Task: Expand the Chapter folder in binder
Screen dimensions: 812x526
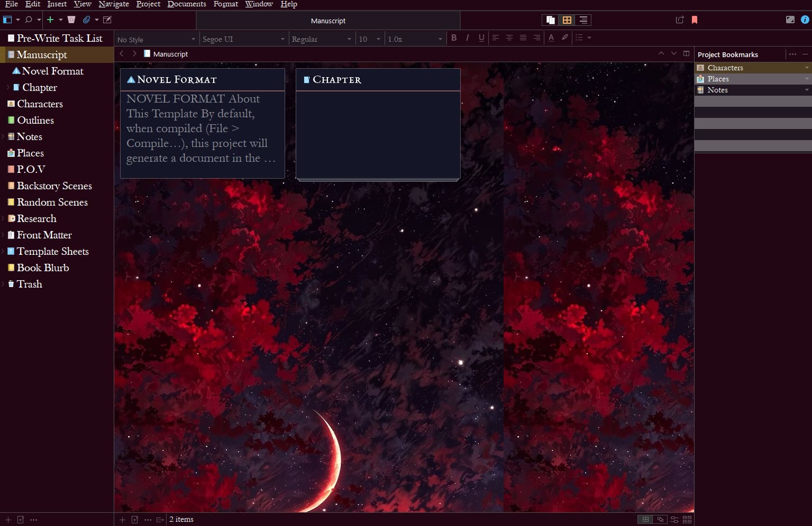Action: pos(8,87)
